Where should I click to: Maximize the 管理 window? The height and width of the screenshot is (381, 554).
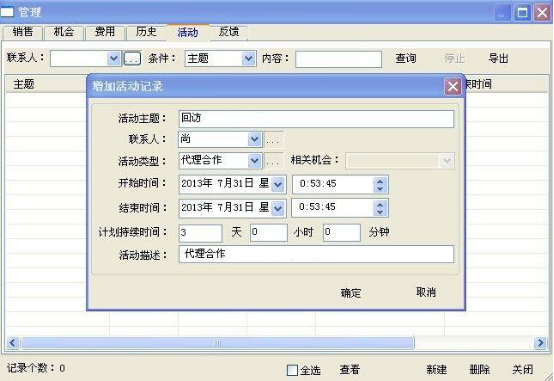click(522, 13)
